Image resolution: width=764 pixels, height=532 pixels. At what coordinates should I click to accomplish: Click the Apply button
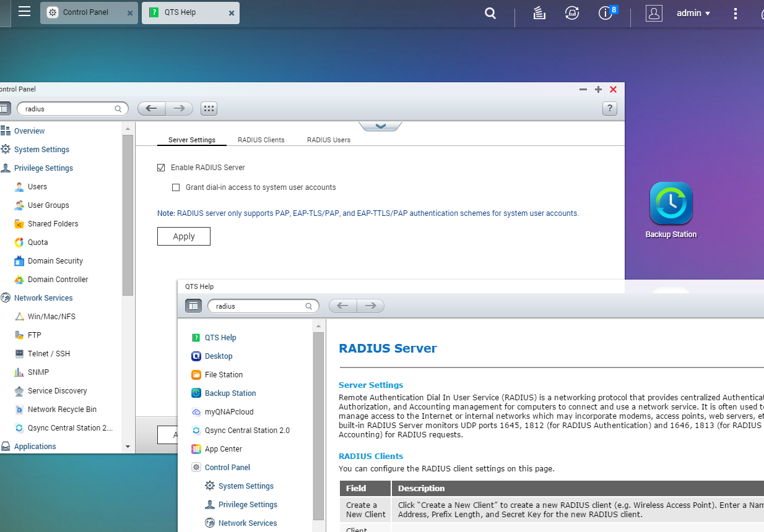184,236
